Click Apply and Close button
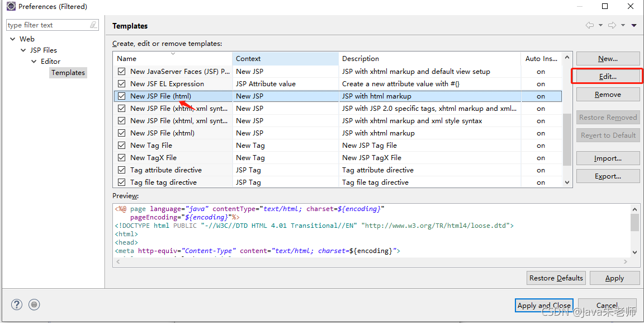The height and width of the screenshot is (323, 644). 544,305
